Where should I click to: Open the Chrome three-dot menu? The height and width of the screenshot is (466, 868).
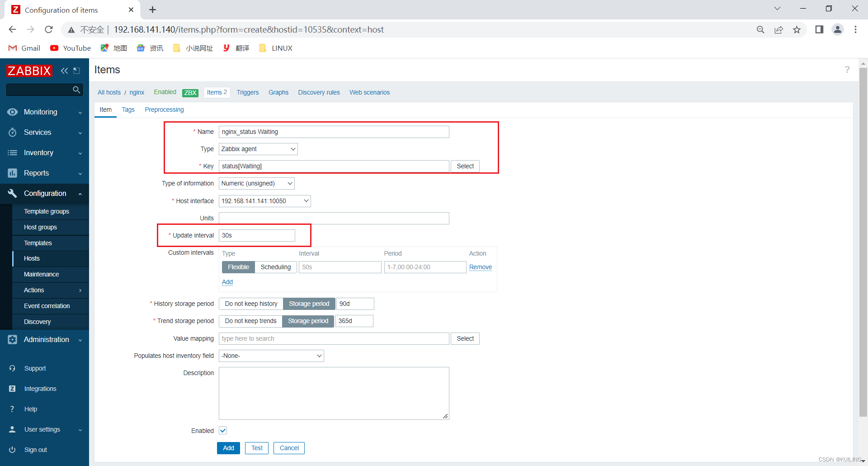click(855, 29)
